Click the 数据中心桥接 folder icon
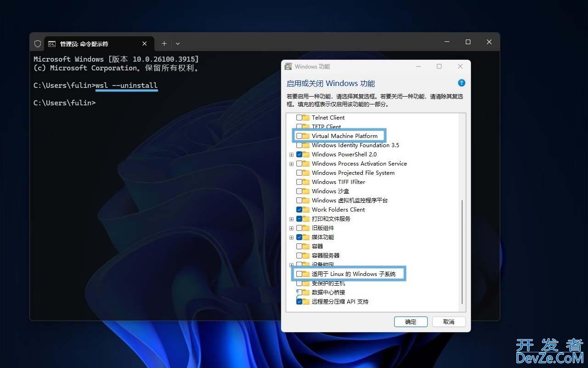The width and height of the screenshot is (588, 368). tap(306, 293)
